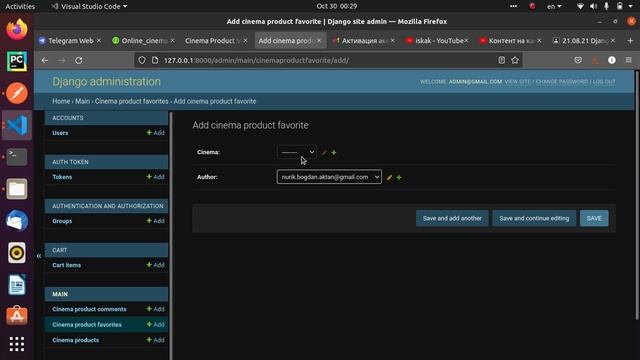Open the Postman dock icon

(17, 93)
